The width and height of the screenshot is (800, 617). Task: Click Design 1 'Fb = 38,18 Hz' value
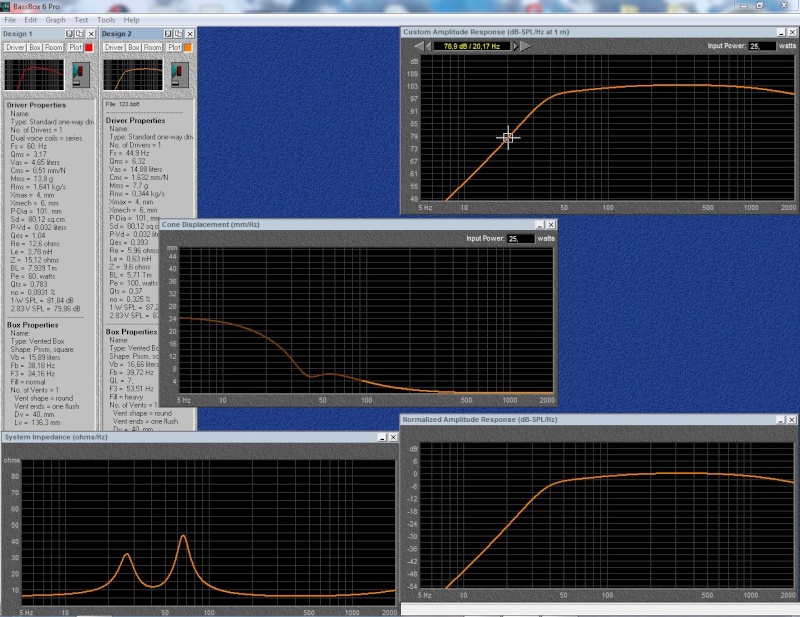tap(33, 366)
